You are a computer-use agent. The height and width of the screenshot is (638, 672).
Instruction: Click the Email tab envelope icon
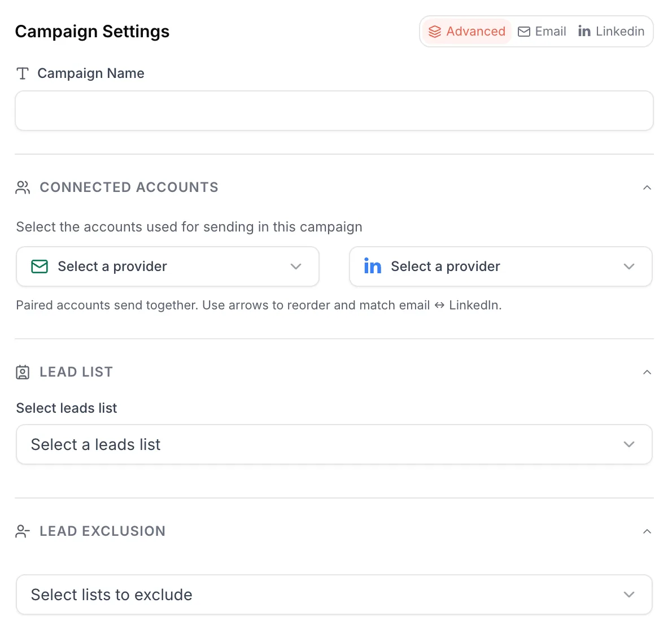coord(523,32)
